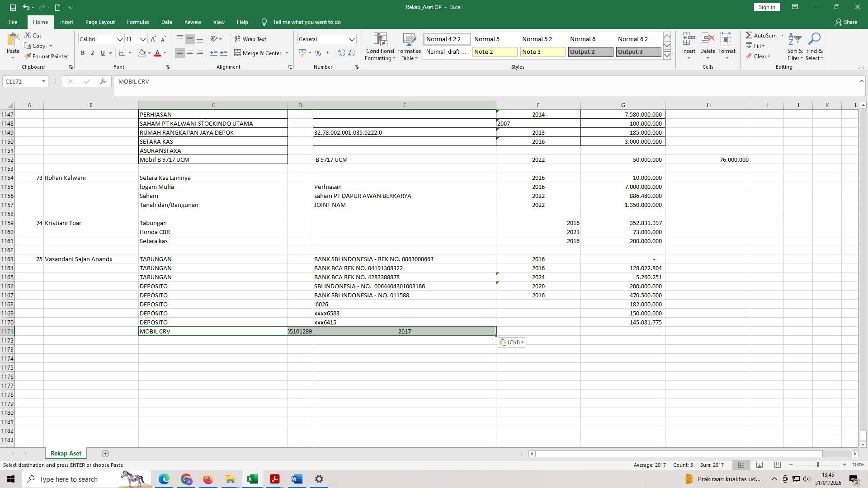This screenshot has height=488, width=868.
Task: Apply the Format Painter
Action: coord(47,56)
